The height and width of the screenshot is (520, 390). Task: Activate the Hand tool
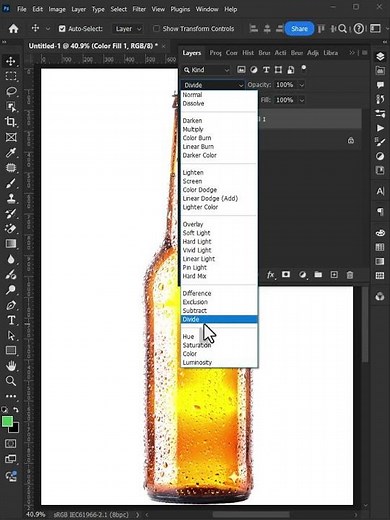(11, 366)
